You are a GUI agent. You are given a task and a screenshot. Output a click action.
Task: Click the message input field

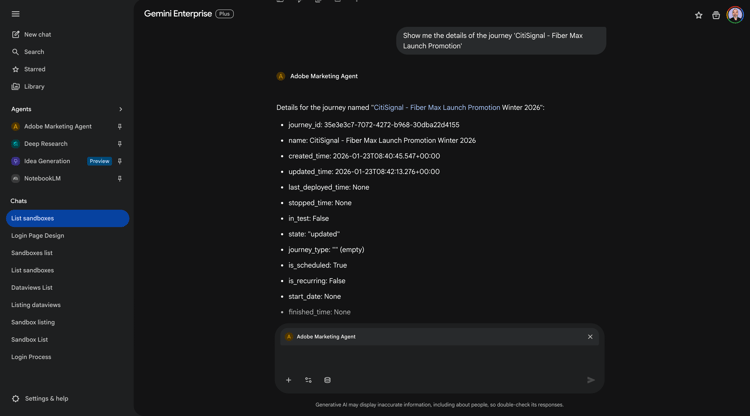(440, 358)
